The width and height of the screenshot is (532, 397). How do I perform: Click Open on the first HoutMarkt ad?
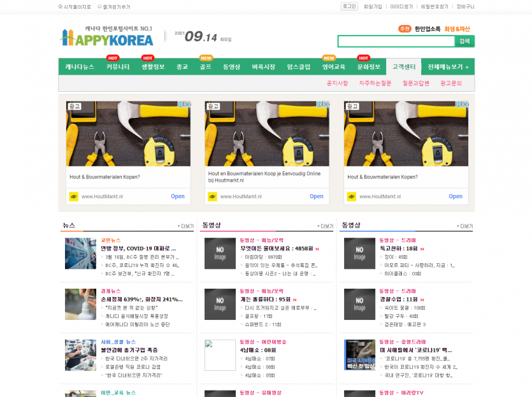177,196
